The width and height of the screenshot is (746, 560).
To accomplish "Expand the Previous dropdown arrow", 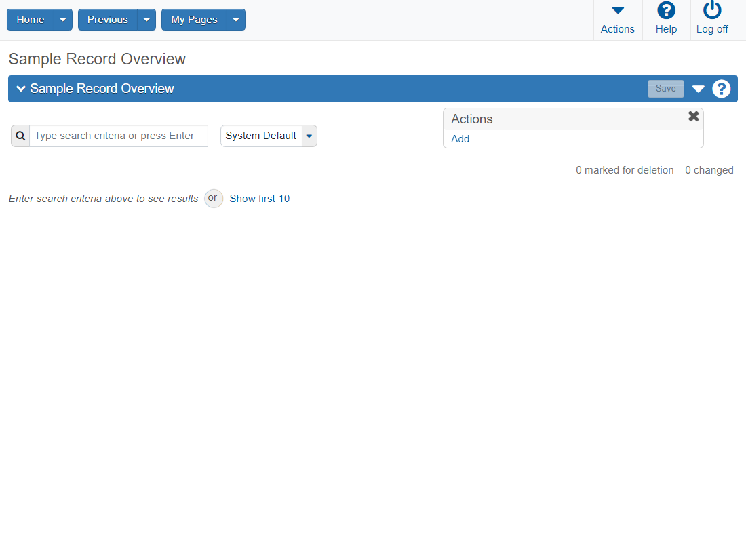I will coord(146,20).
